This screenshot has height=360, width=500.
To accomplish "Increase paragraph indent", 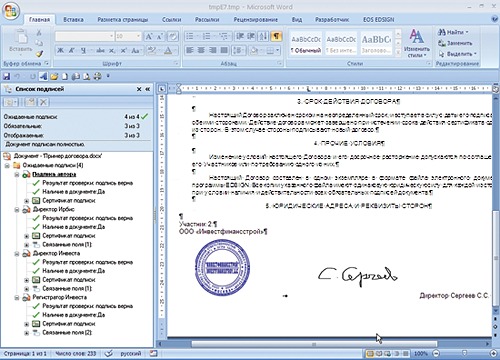I will pyautogui.click(x=251, y=36).
